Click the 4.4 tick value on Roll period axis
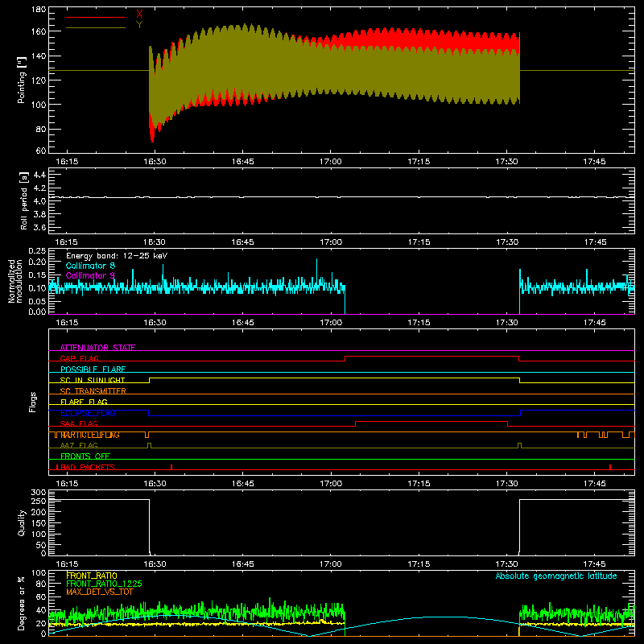This screenshot has height=644, width=644. [39, 175]
